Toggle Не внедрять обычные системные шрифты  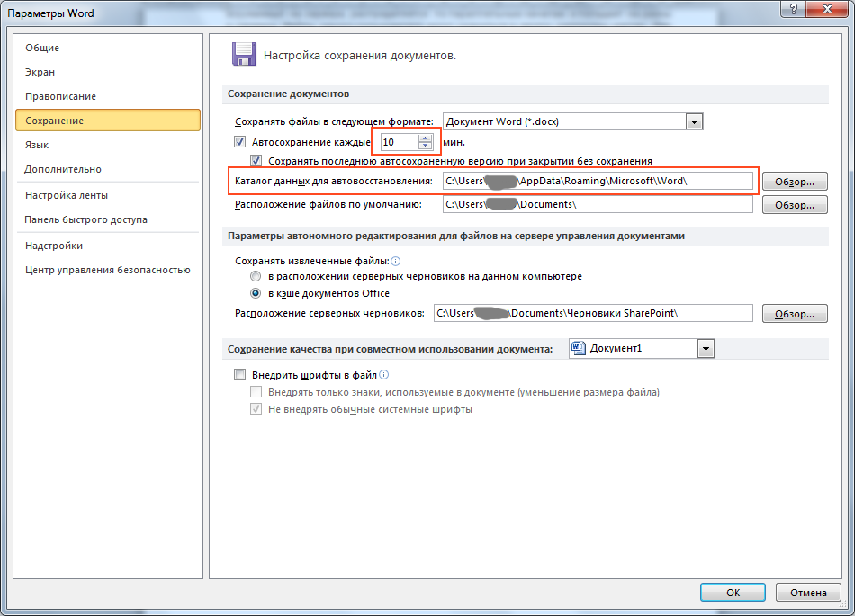pos(256,409)
